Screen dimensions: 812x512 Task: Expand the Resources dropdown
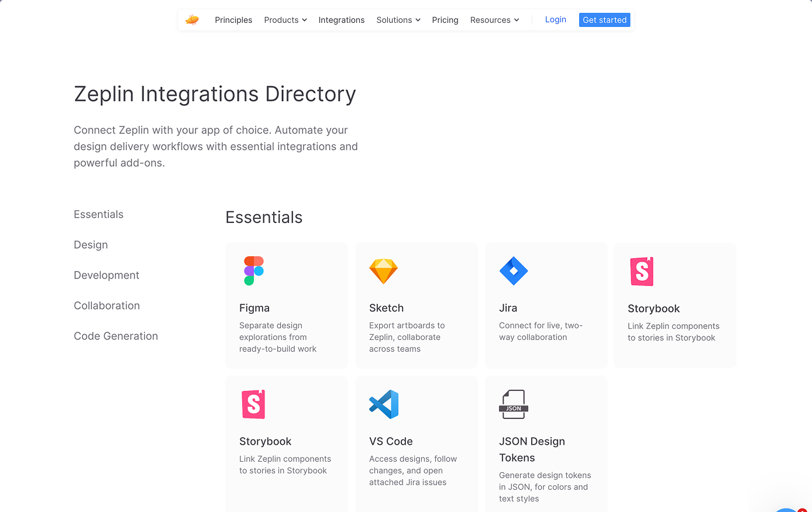[x=494, y=20]
